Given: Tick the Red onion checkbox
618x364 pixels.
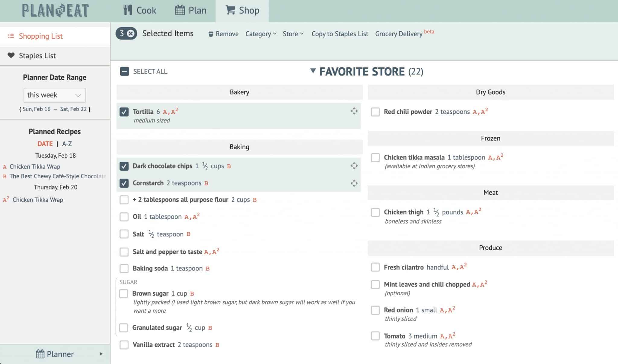Looking at the screenshot, I should pyautogui.click(x=375, y=310).
